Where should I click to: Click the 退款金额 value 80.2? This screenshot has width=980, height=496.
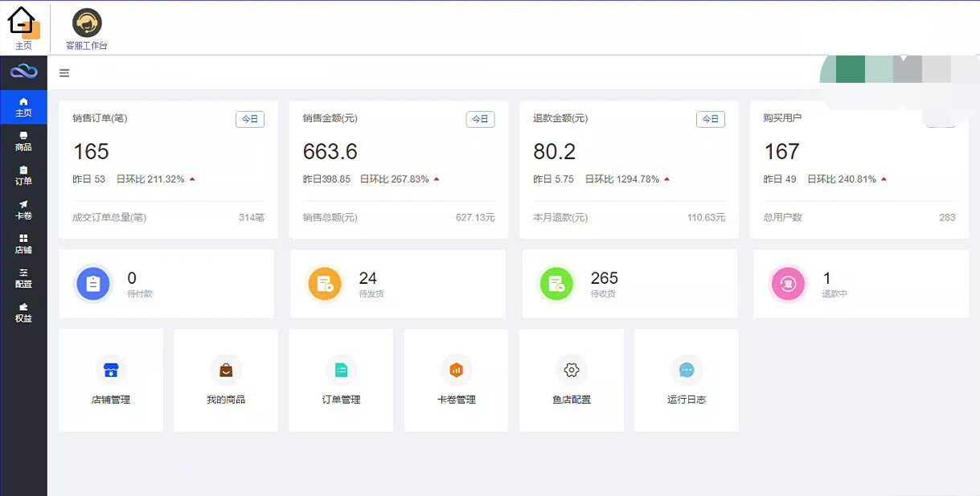pyautogui.click(x=555, y=152)
